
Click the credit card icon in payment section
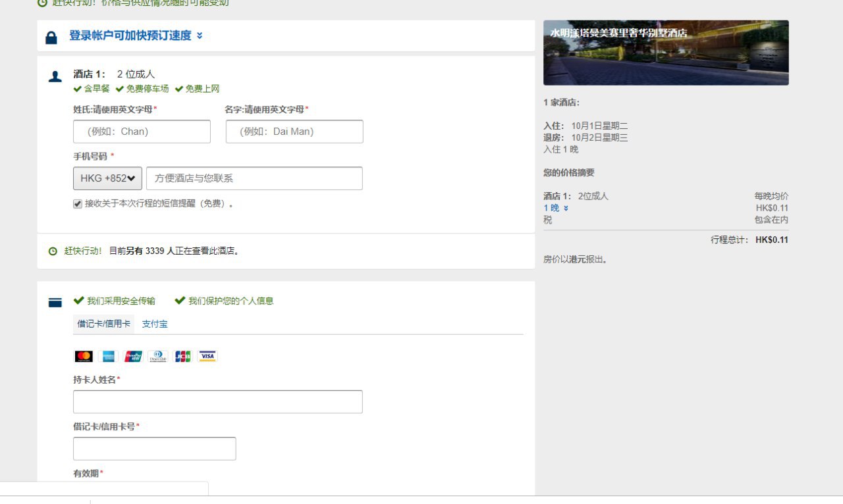click(x=55, y=303)
